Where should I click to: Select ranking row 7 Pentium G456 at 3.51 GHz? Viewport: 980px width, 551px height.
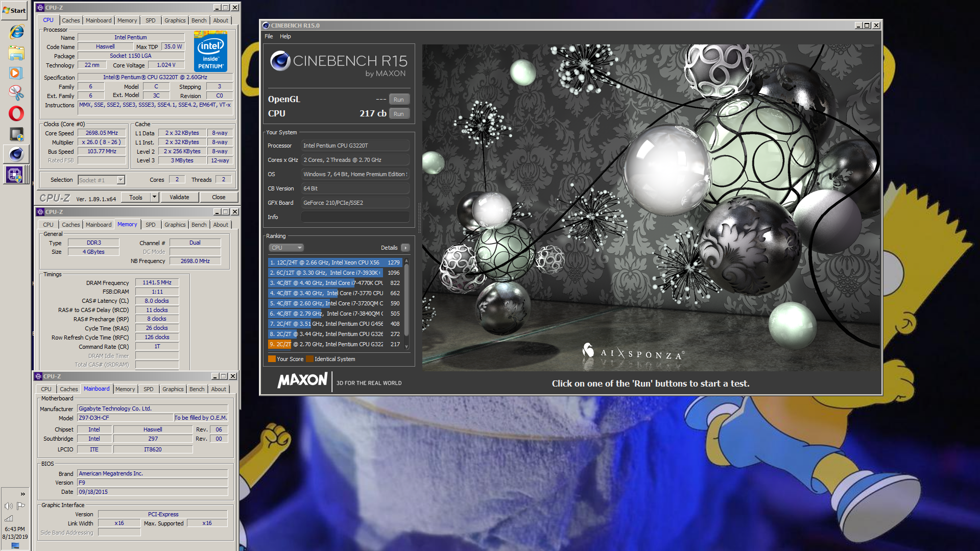[335, 324]
